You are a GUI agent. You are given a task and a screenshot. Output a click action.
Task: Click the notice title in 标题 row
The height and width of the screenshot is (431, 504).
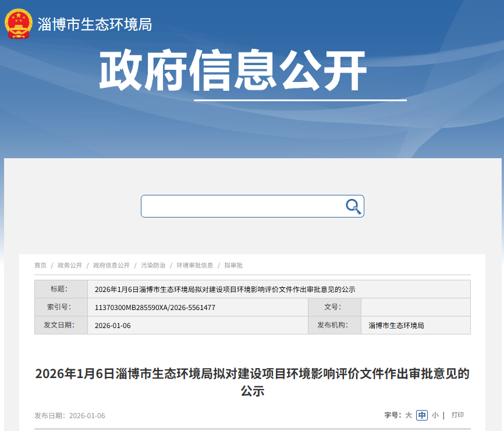coord(225,290)
